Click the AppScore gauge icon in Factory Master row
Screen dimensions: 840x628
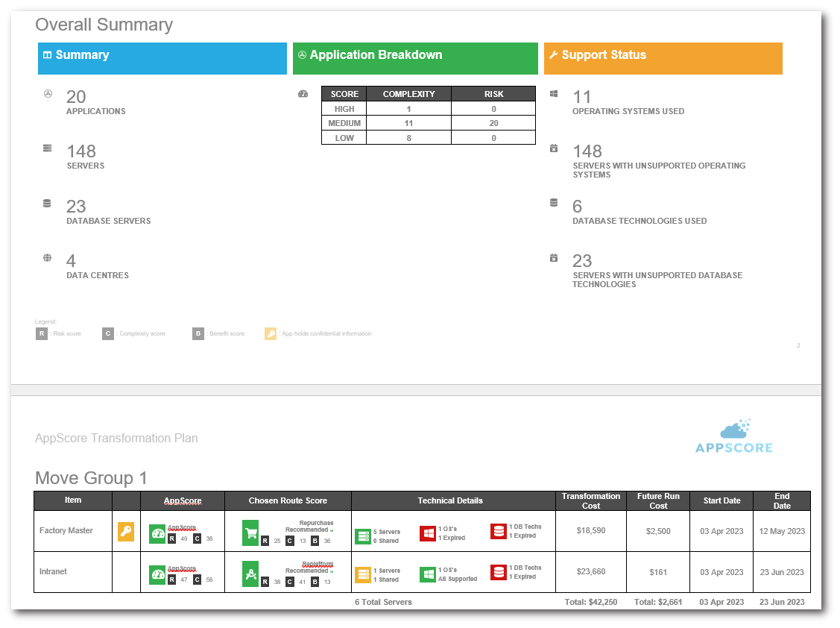[x=157, y=533]
